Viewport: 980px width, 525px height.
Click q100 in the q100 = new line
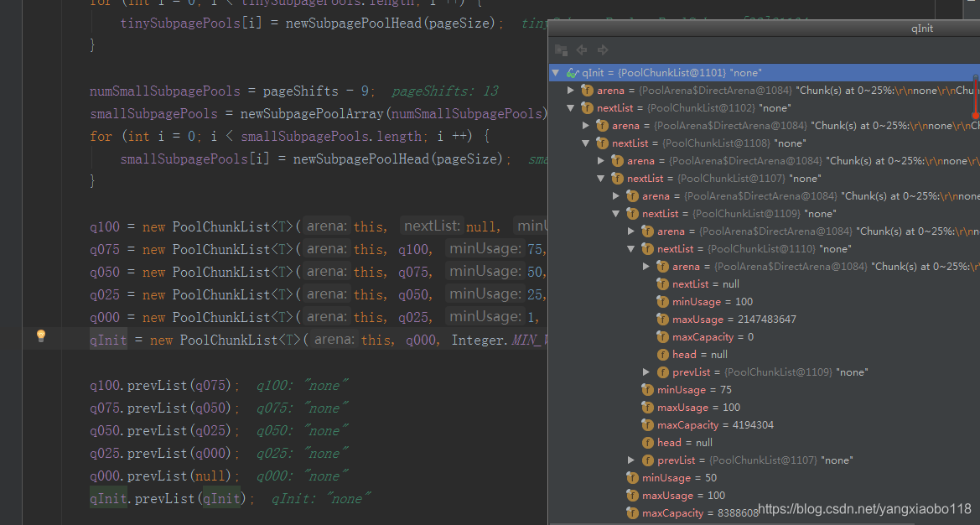click(105, 227)
